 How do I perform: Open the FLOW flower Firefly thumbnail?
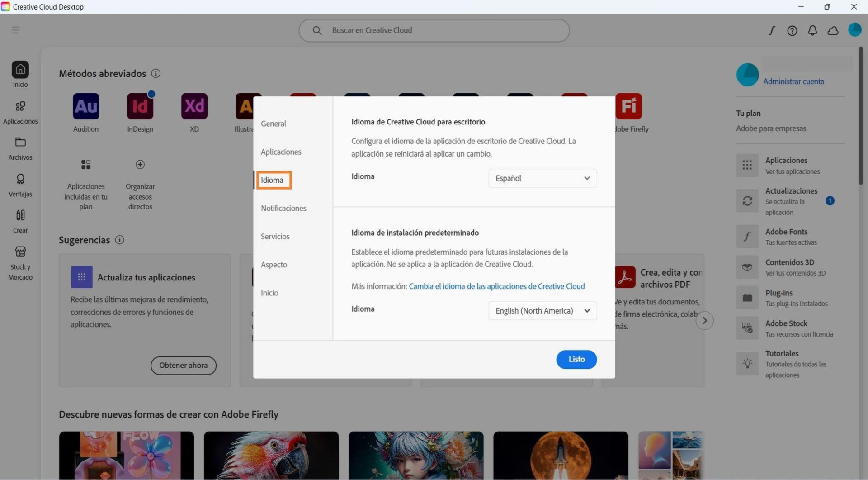coord(127,455)
